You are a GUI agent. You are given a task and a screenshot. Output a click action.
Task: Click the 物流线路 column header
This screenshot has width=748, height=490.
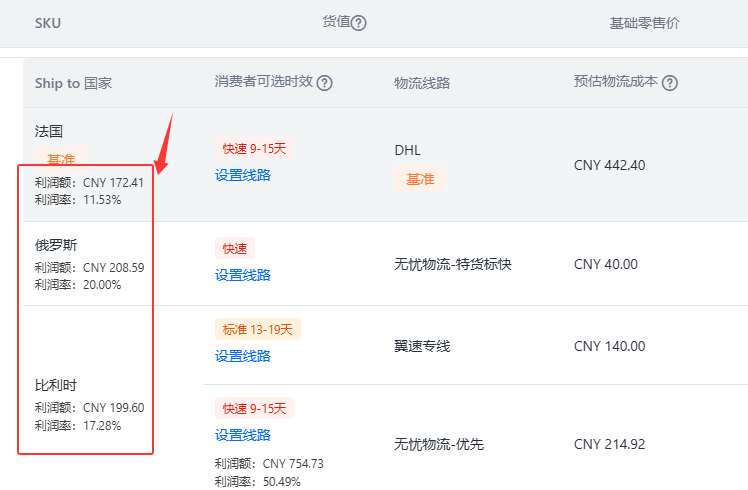422,83
